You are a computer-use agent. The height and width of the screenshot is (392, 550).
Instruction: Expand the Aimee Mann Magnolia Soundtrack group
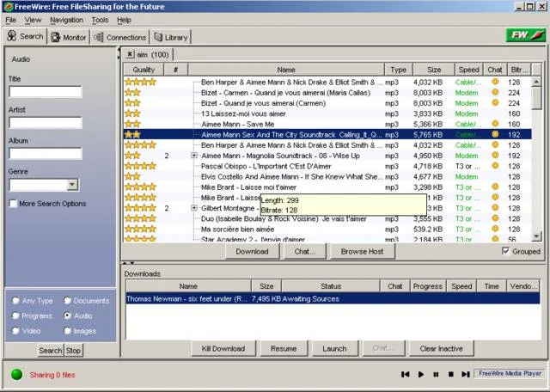(x=194, y=156)
